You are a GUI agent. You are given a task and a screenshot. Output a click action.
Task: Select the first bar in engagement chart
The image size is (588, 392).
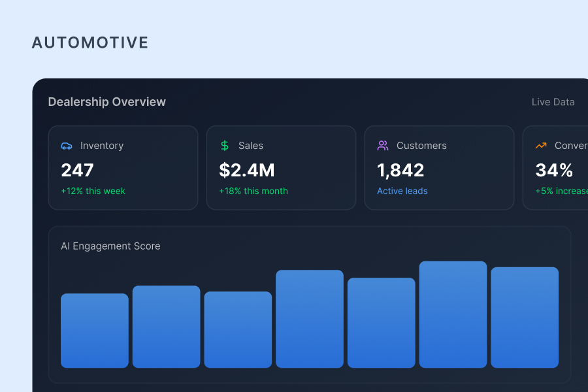pyautogui.click(x=95, y=331)
